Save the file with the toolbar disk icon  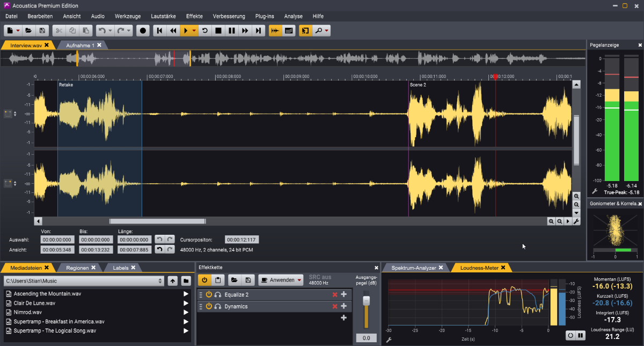42,31
